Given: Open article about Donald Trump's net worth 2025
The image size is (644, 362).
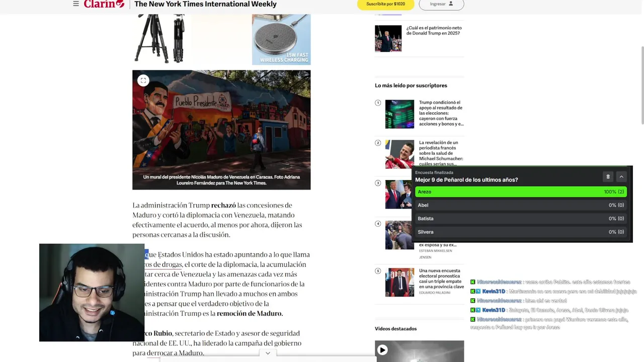Looking at the screenshot, I should coord(434,31).
